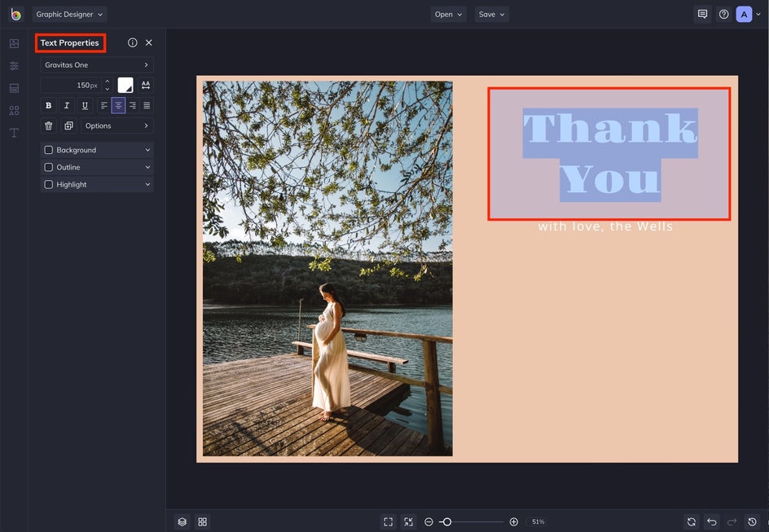
Task: Click the account avatar A
Action: point(744,14)
